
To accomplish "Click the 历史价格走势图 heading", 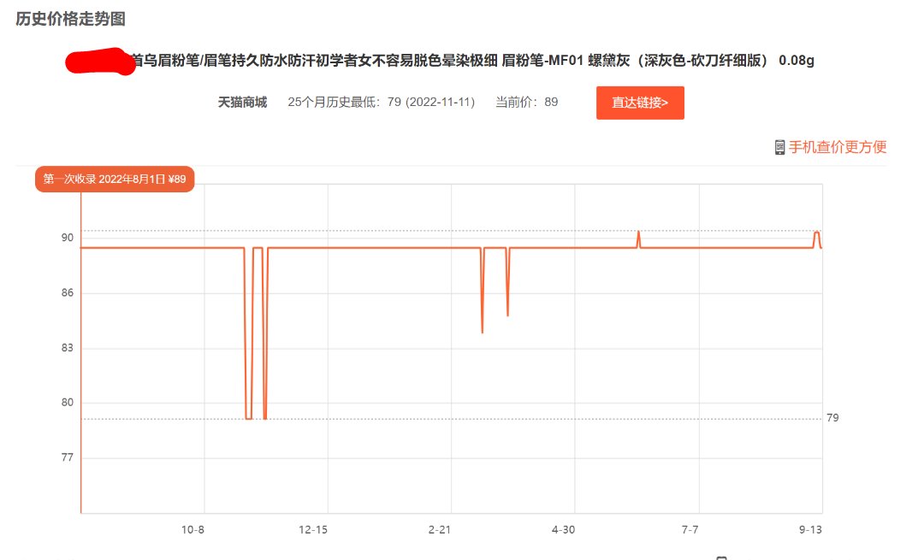I will tap(70, 19).
